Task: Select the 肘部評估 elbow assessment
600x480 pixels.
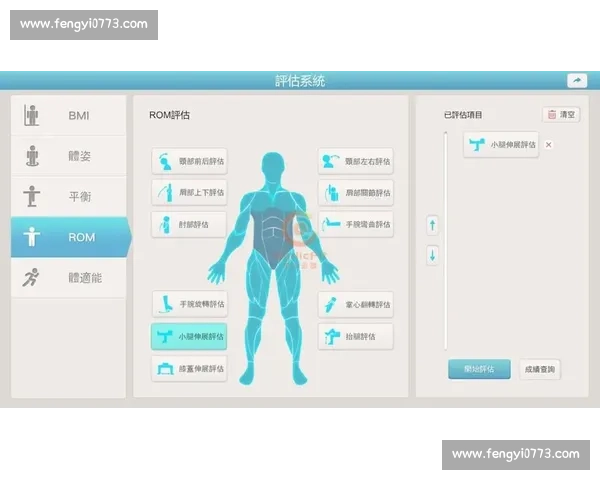Action: point(189,224)
